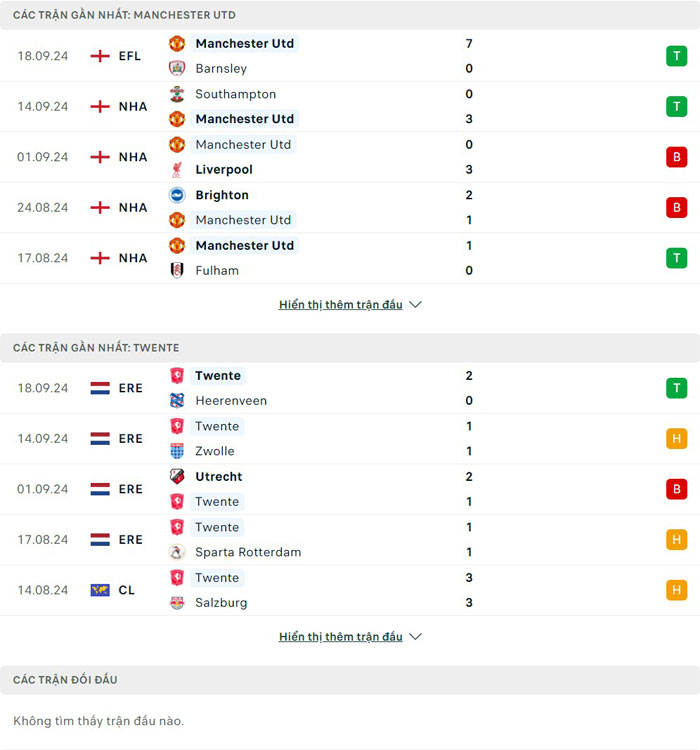Click the Zwolle club crest icon

[x=177, y=451]
